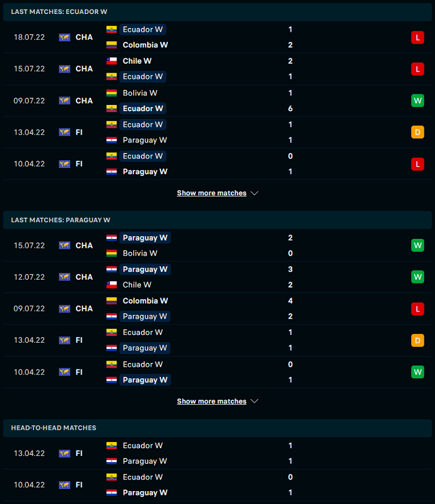Click the Bolivia W flag in Paraguay section
This screenshot has width=435, height=504.
(112, 253)
